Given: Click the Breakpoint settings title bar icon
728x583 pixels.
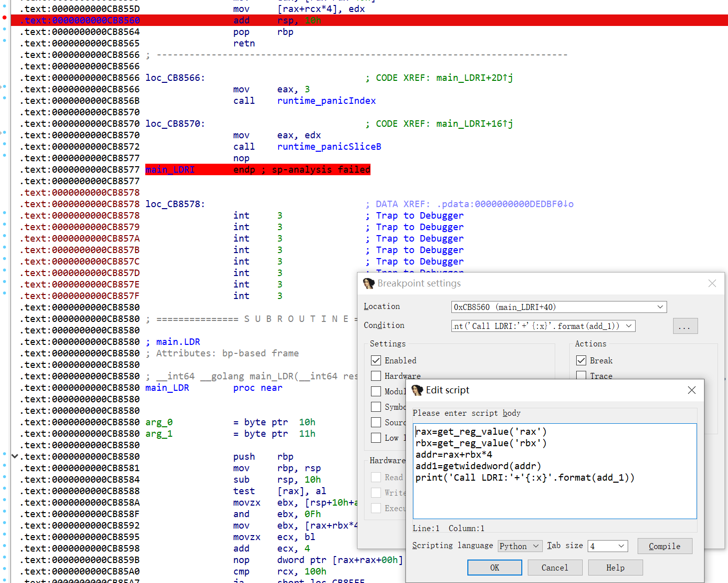Looking at the screenshot, I should tap(369, 284).
